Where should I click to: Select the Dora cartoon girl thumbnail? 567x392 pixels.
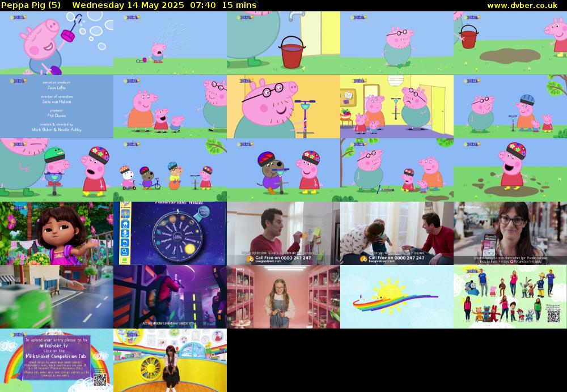pos(57,233)
